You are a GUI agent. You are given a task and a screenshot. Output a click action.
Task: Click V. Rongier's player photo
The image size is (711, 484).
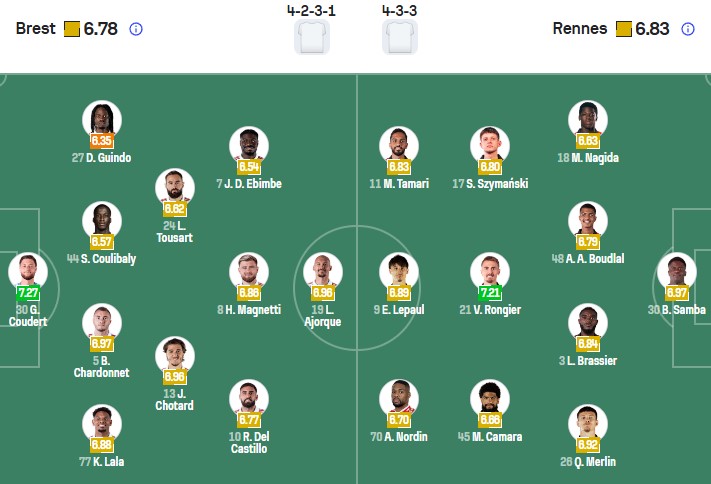coord(491,272)
